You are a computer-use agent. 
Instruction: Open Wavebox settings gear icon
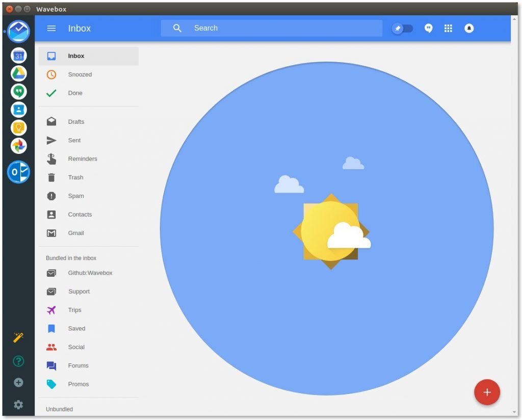coord(18,405)
